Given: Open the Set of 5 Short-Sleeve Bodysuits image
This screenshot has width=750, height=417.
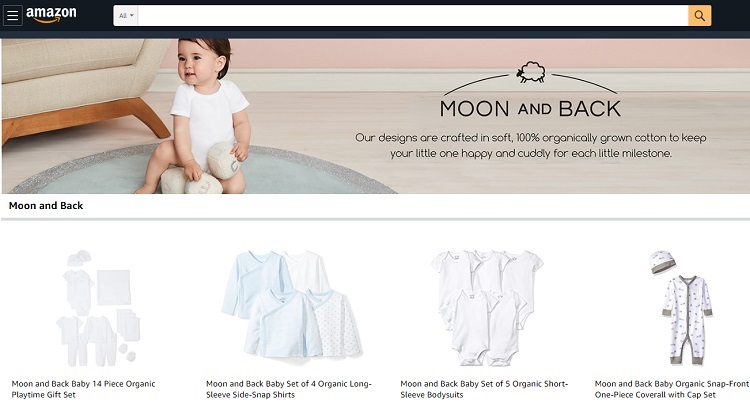Looking at the screenshot, I should [487, 307].
